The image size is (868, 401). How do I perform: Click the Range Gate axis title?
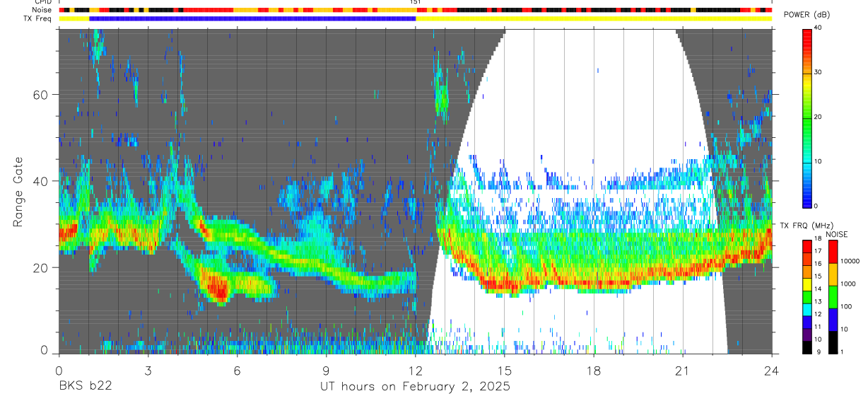19,192
